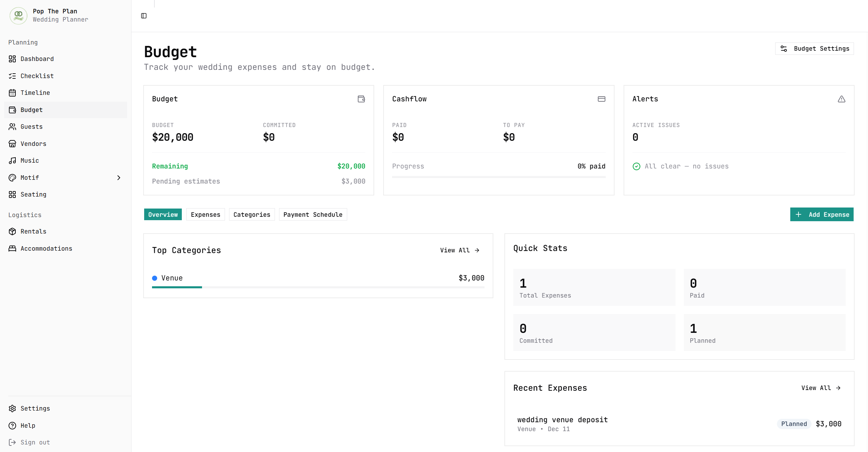The height and width of the screenshot is (452, 868).
Task: Click the Sign out icon
Action: (x=12, y=442)
